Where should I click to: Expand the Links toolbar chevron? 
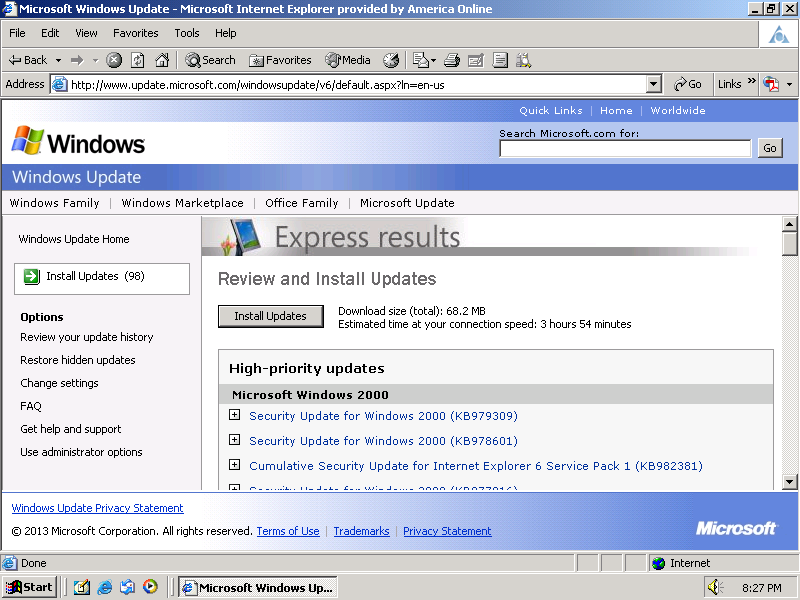tap(752, 81)
